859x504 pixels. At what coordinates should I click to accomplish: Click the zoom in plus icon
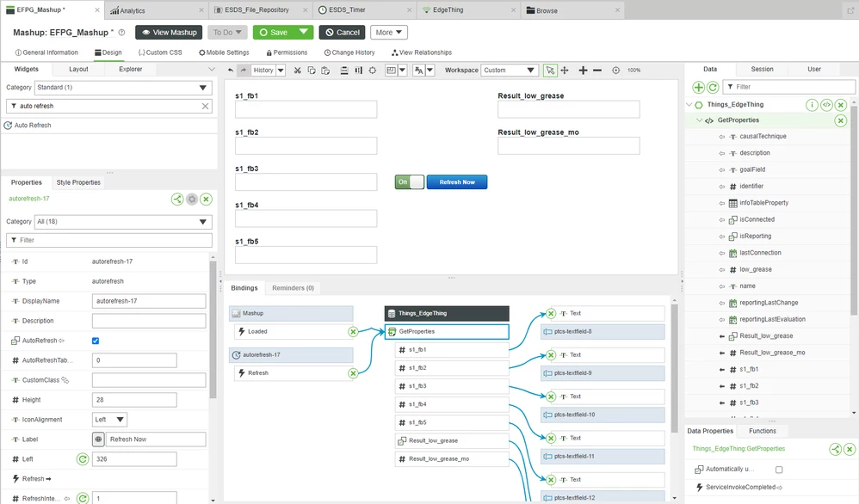click(583, 70)
